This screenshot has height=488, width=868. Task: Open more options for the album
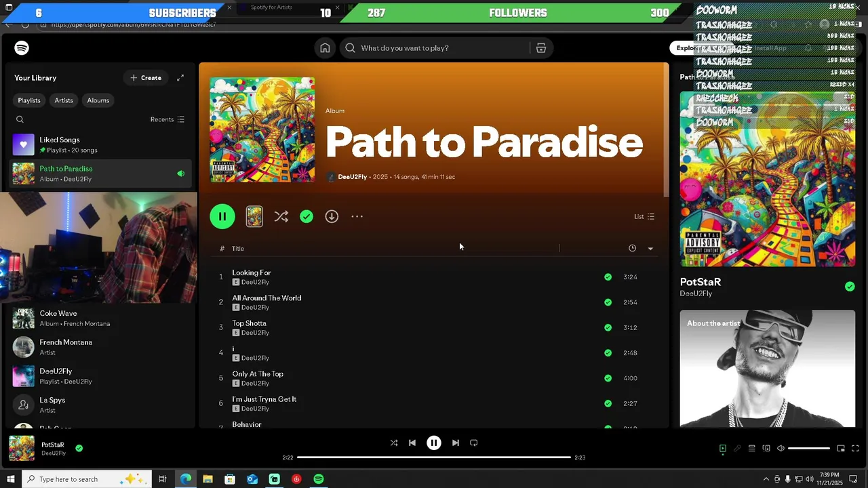tap(357, 216)
